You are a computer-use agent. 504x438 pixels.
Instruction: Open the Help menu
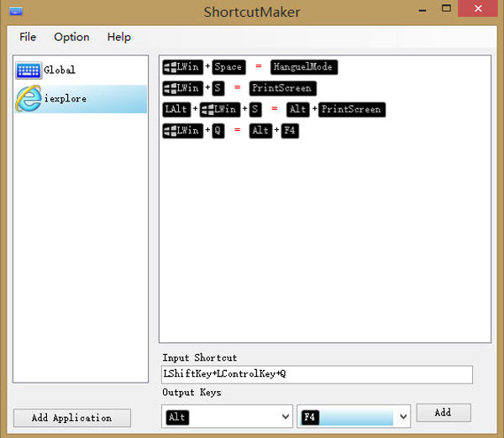(119, 37)
